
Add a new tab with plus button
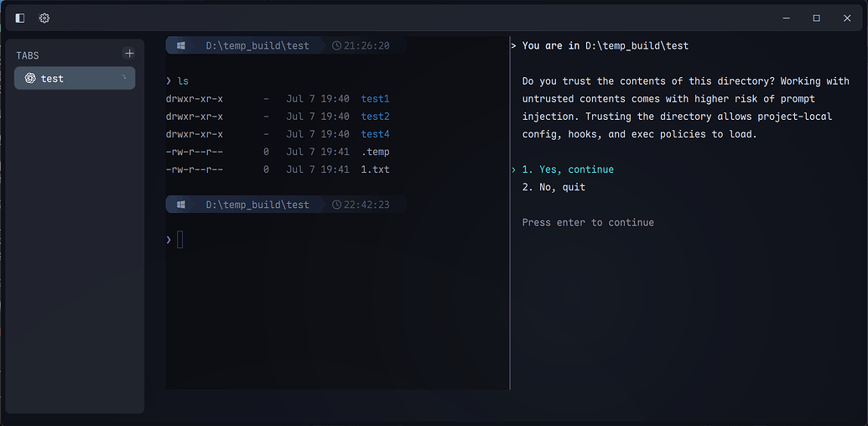tap(129, 54)
